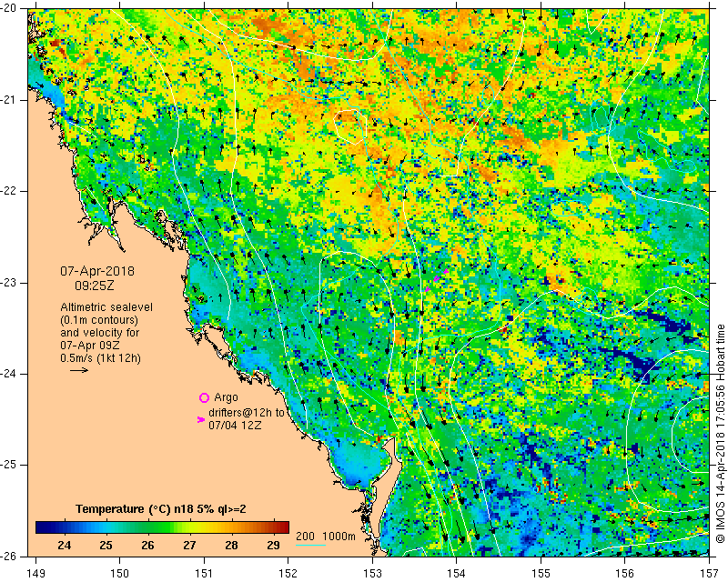Click the '28' value on the temperature scale
This screenshot has width=728, height=582.
231,546
